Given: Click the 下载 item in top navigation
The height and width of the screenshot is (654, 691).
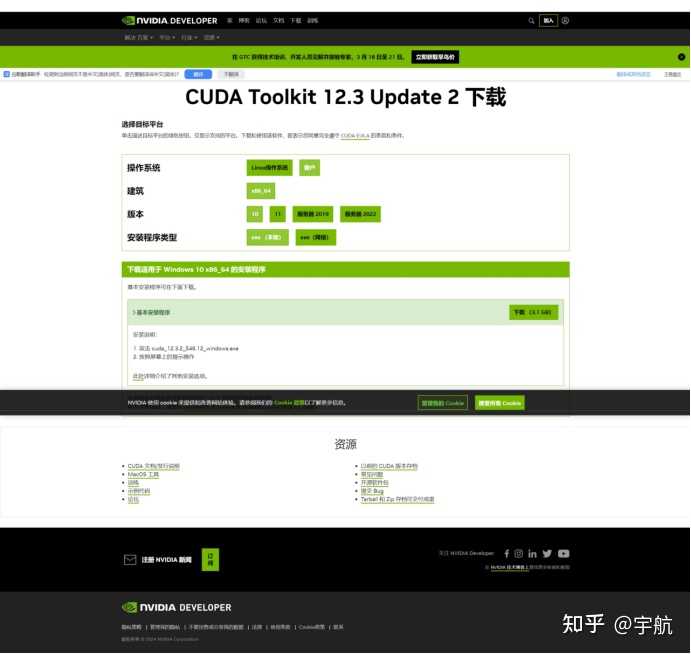Looking at the screenshot, I should coord(296,21).
